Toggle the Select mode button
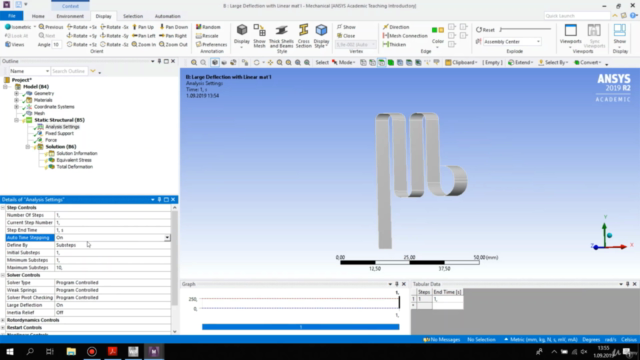This screenshot has height=360, width=640. pyautogui.click(x=322, y=62)
